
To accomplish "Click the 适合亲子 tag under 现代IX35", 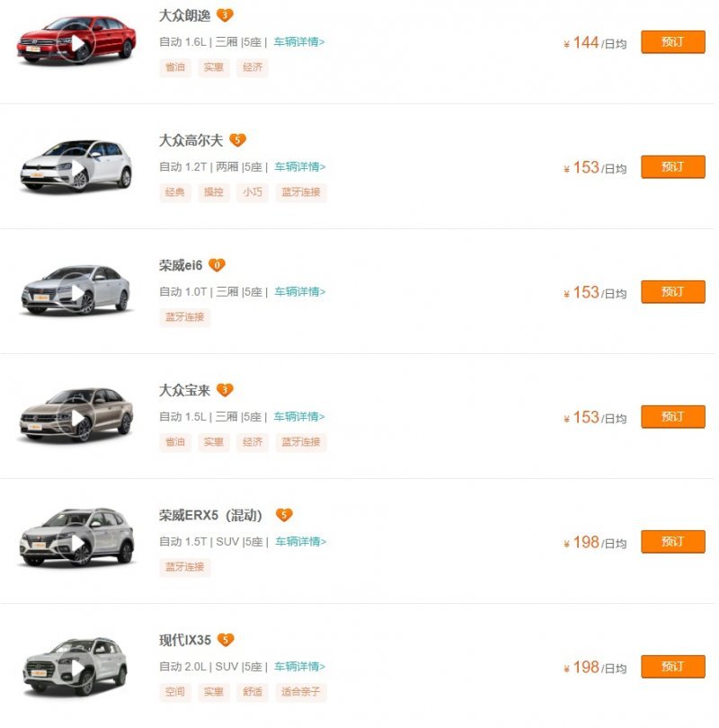I will pyautogui.click(x=300, y=692).
